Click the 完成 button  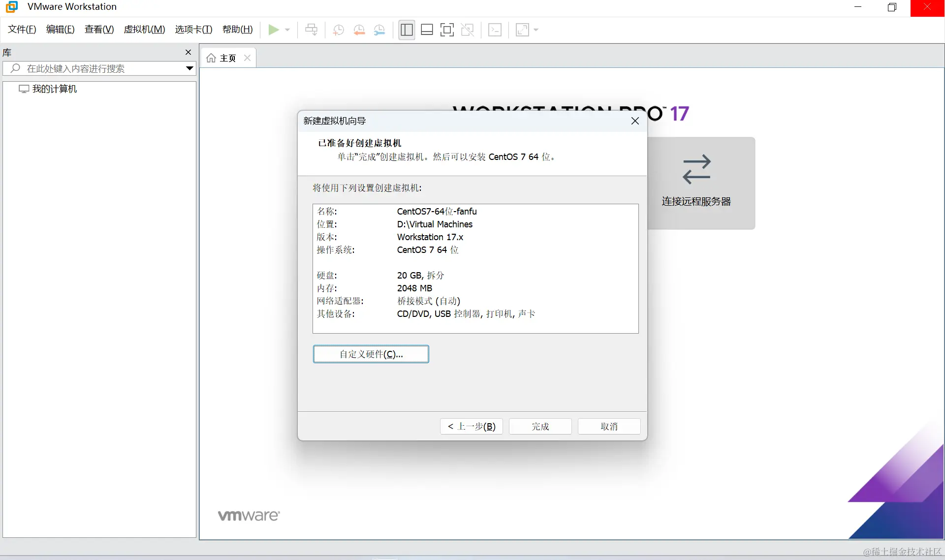pyautogui.click(x=540, y=426)
